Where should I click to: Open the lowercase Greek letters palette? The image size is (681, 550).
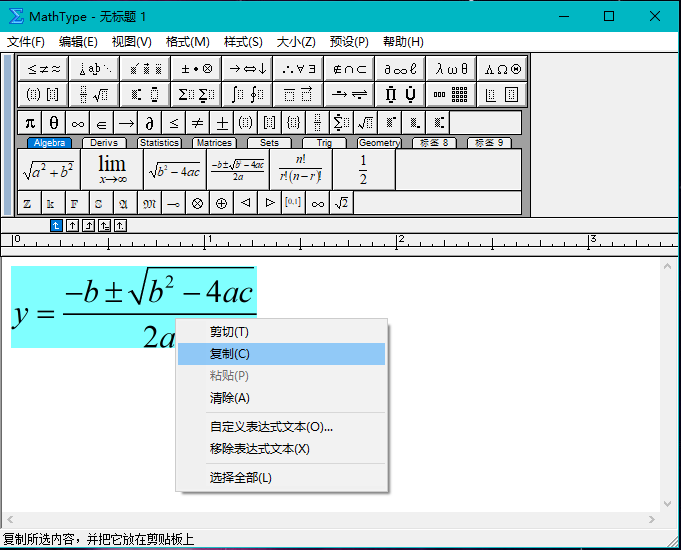pyautogui.click(x=451, y=69)
